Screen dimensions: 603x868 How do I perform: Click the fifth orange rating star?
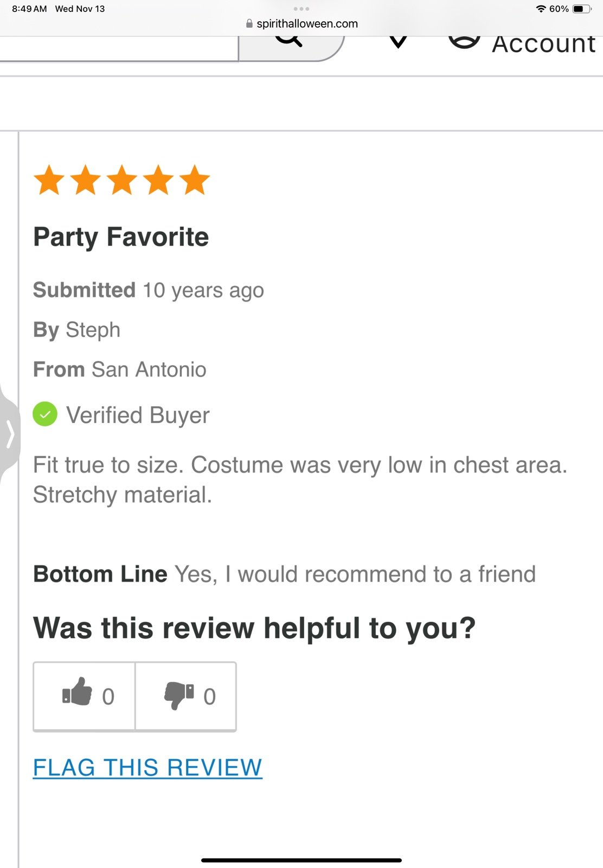point(194,180)
